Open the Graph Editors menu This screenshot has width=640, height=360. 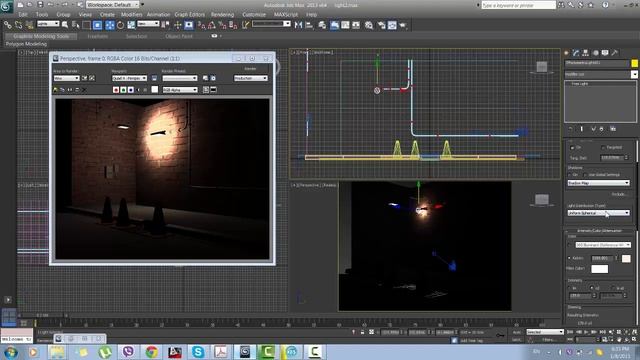pos(190,14)
